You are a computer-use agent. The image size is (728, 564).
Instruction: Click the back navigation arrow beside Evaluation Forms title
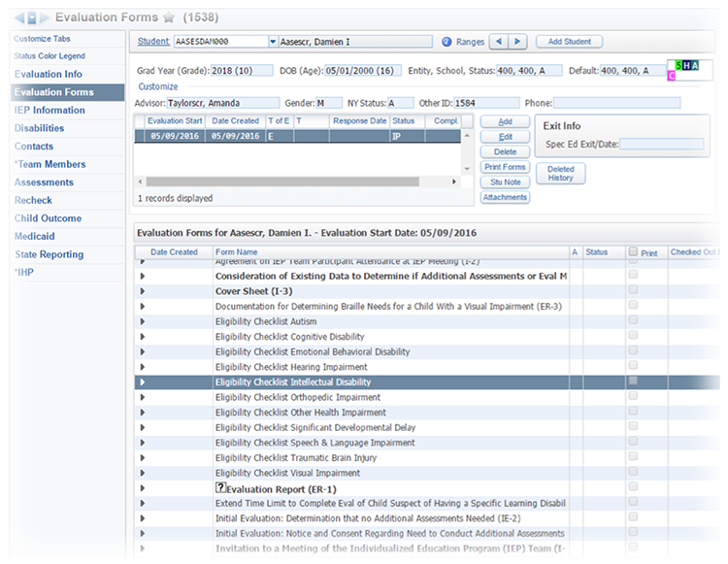coord(19,18)
